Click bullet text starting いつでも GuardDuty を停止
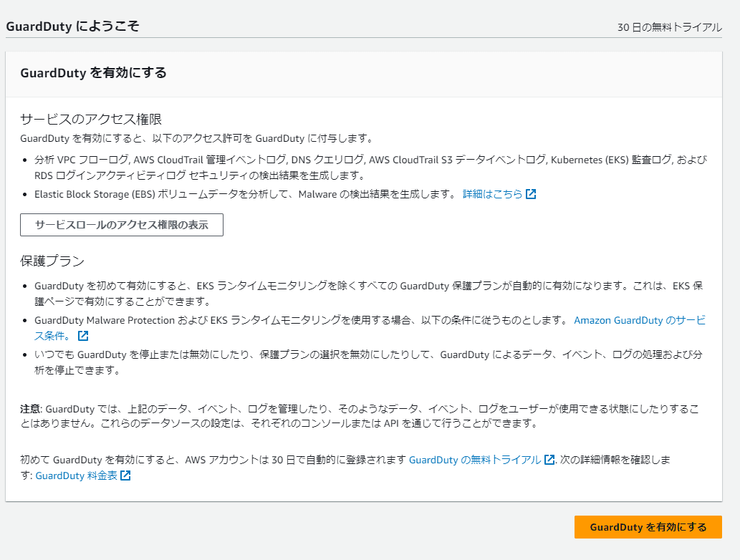Image resolution: width=740 pixels, height=560 pixels. 368,362
